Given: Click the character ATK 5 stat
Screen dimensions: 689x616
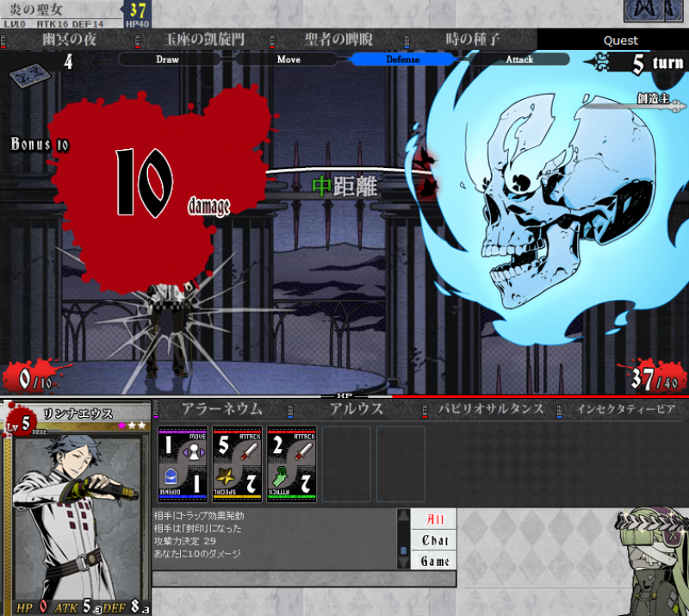Looking at the screenshot, I should click(x=78, y=607).
